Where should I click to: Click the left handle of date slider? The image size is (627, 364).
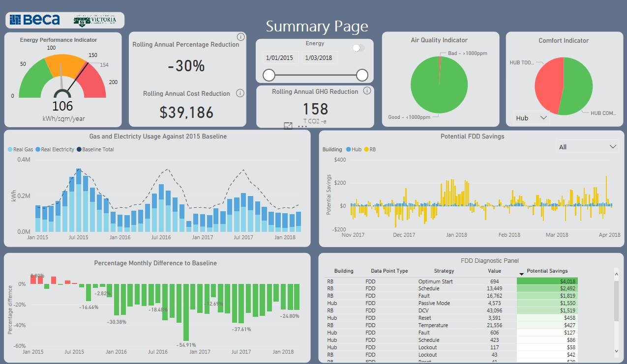(x=269, y=75)
